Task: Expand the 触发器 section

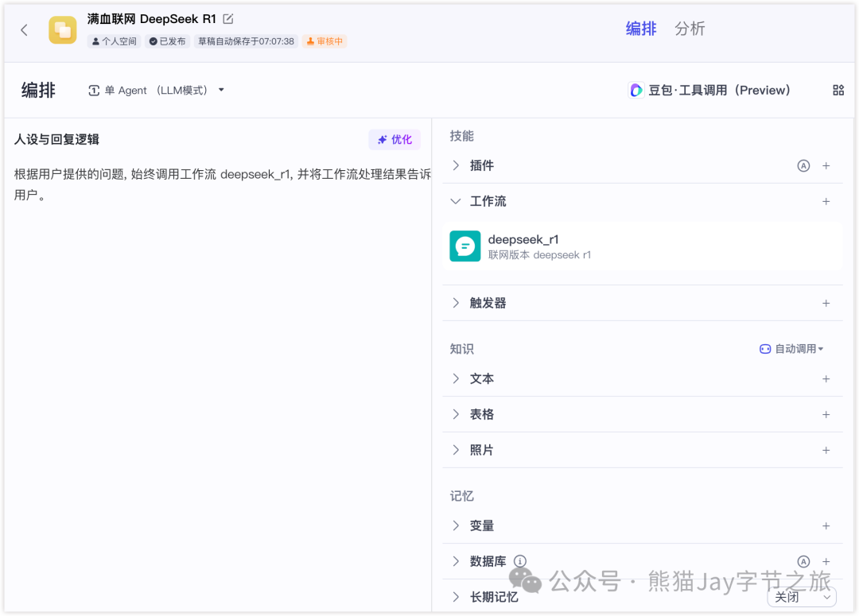Action: click(x=456, y=304)
